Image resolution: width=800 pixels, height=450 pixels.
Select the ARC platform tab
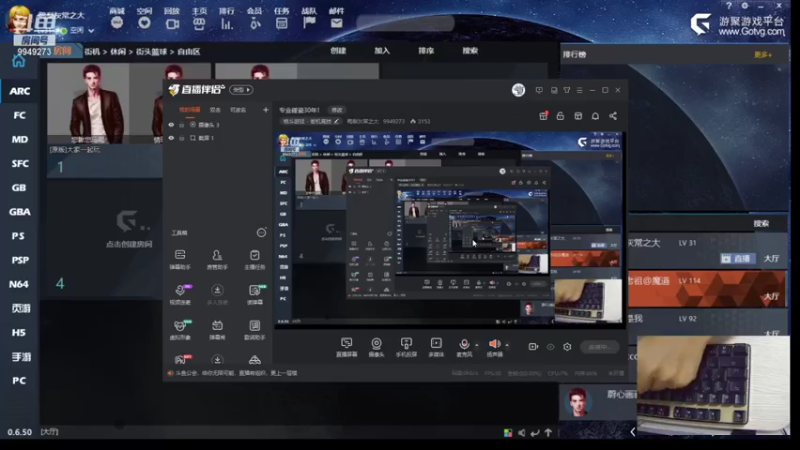pyautogui.click(x=19, y=91)
